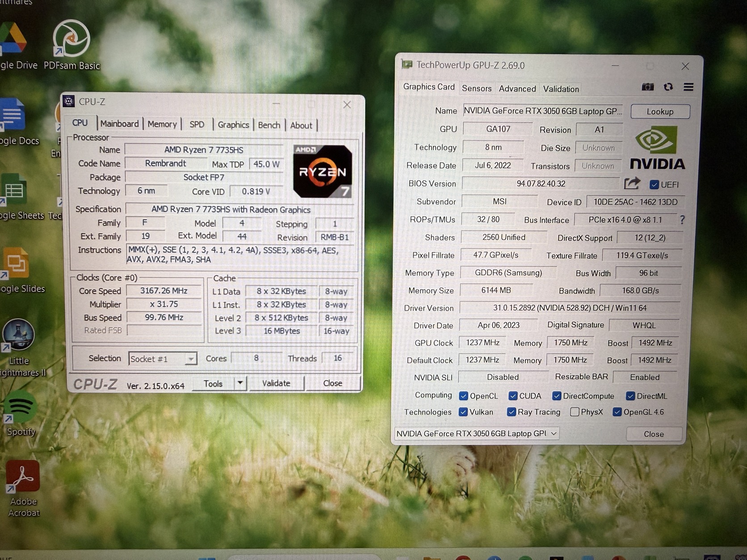747x560 pixels.
Task: Toggle the OpenGL 4.6 checkbox
Action: click(617, 412)
